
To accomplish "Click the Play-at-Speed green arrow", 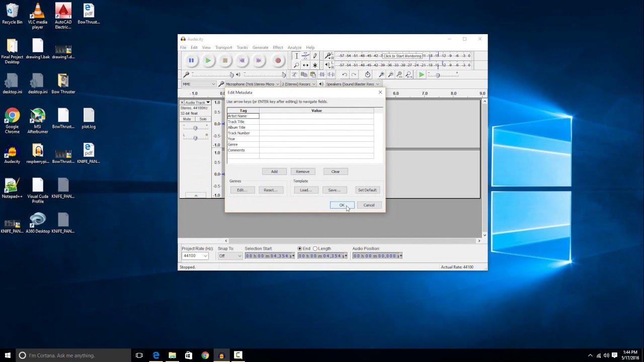I will pos(421,74).
